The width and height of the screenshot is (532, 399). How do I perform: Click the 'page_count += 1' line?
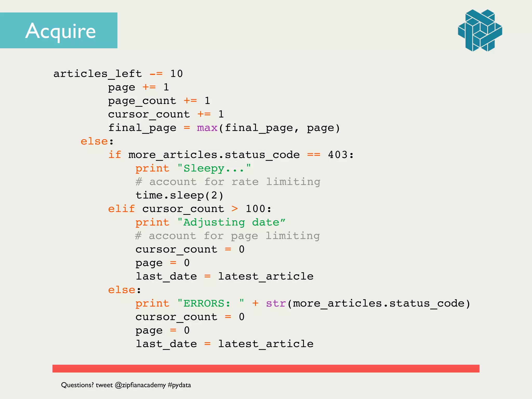click(159, 101)
